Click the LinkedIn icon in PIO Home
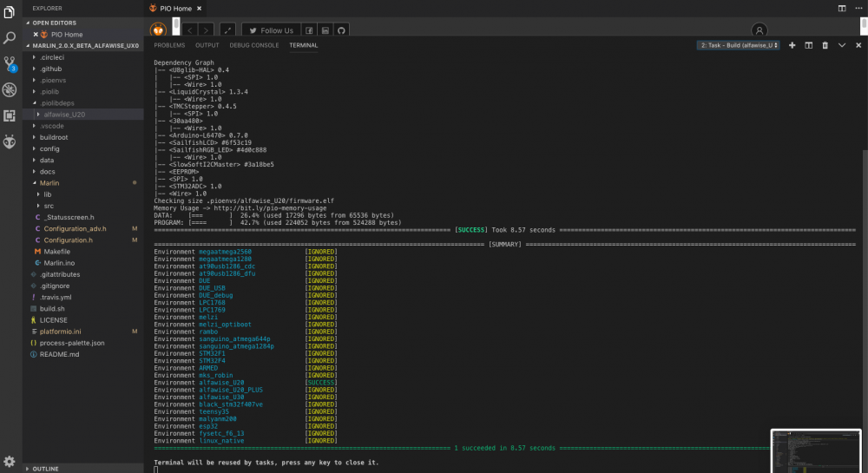This screenshot has width=868, height=473. point(325,30)
